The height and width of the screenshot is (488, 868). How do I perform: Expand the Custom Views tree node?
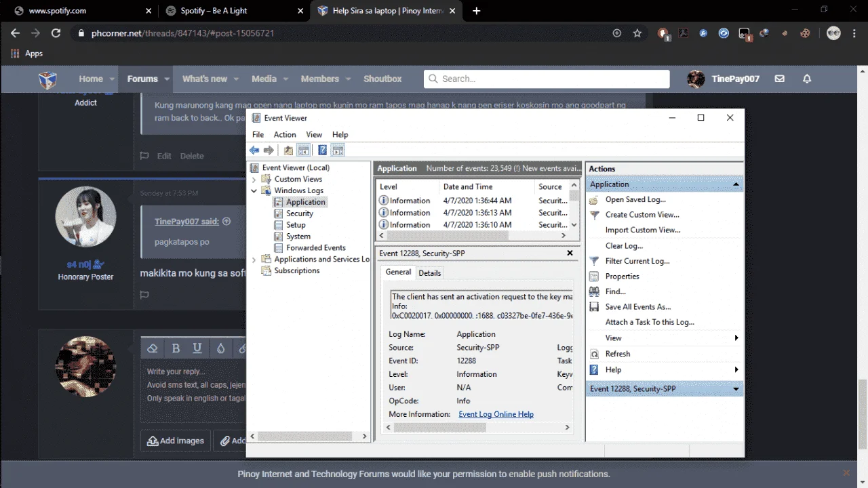(x=254, y=180)
